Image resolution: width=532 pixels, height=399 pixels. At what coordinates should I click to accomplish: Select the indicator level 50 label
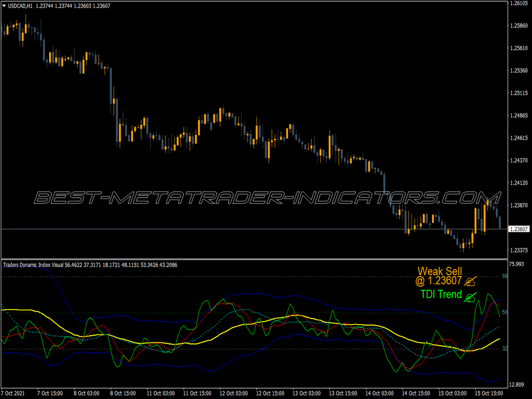pos(505,312)
